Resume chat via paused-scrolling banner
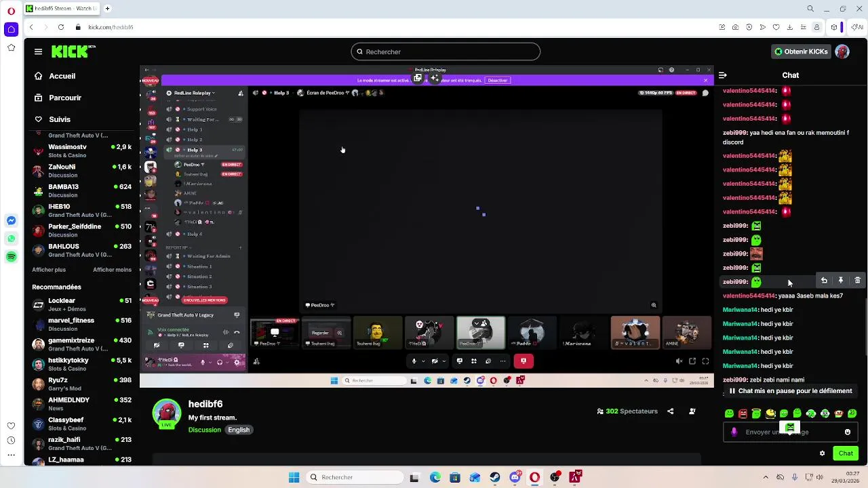This screenshot has width=868, height=488. [790, 391]
